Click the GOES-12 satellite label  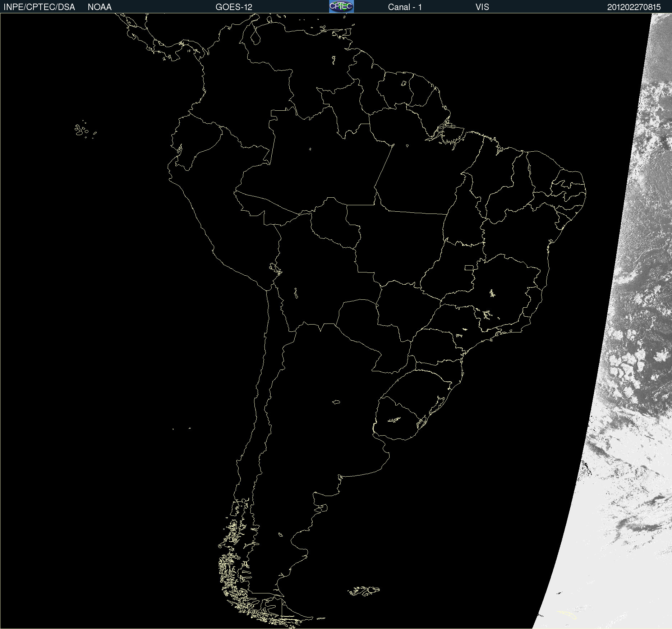pos(234,7)
